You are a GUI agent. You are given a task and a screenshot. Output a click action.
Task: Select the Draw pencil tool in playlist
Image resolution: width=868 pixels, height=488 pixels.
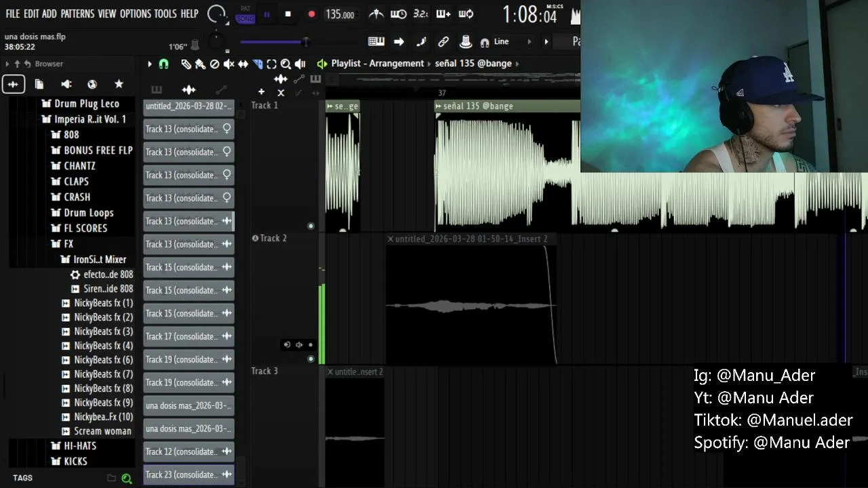click(x=186, y=64)
